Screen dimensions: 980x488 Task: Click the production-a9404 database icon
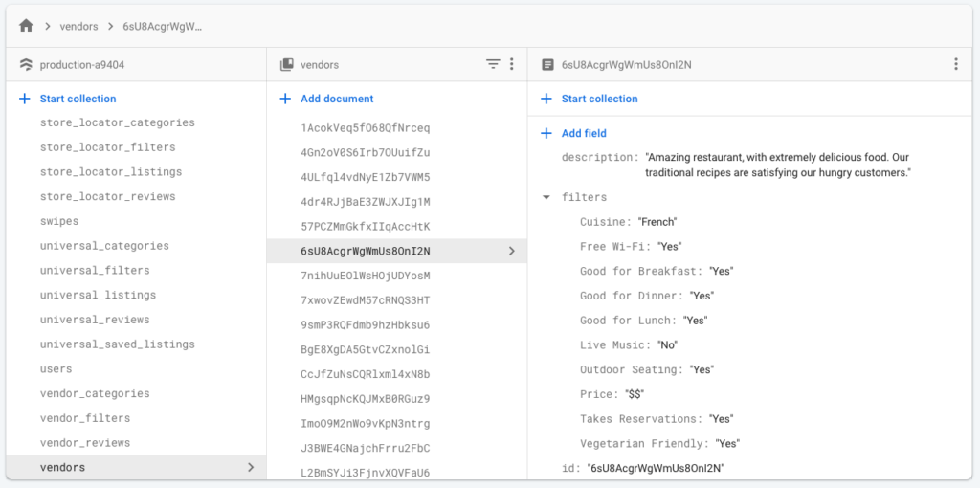tap(26, 64)
